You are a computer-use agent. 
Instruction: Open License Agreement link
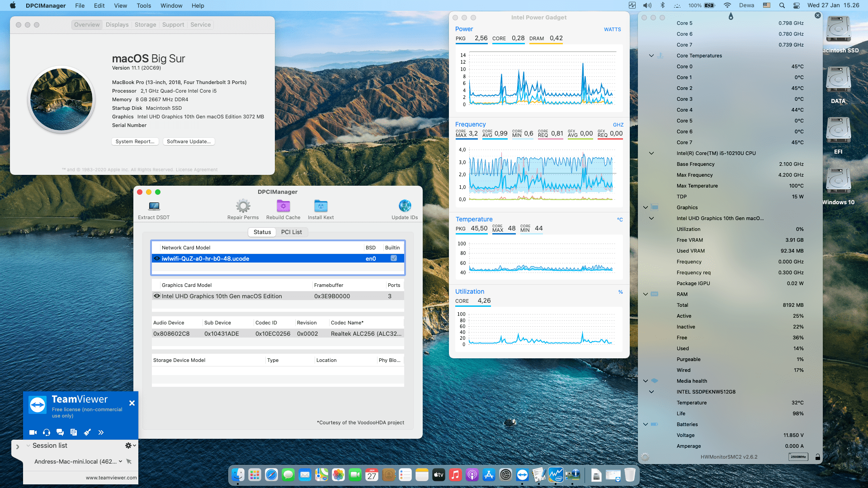coord(197,170)
